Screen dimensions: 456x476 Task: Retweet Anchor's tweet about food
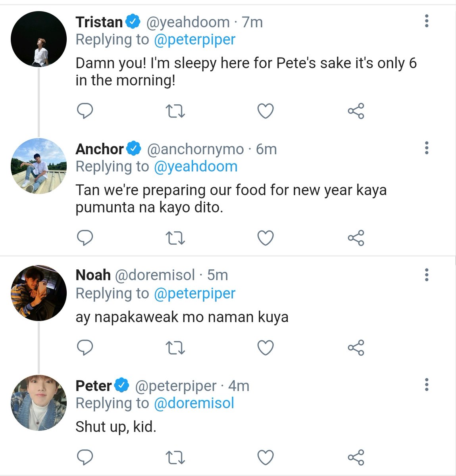click(x=175, y=238)
